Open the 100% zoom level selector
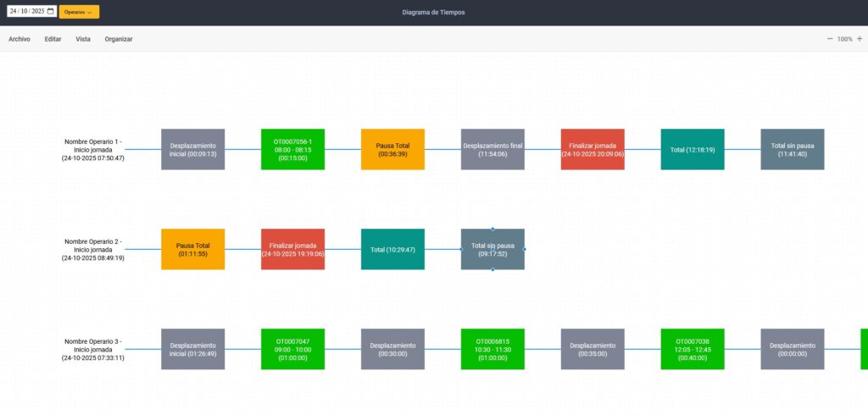 coord(844,39)
